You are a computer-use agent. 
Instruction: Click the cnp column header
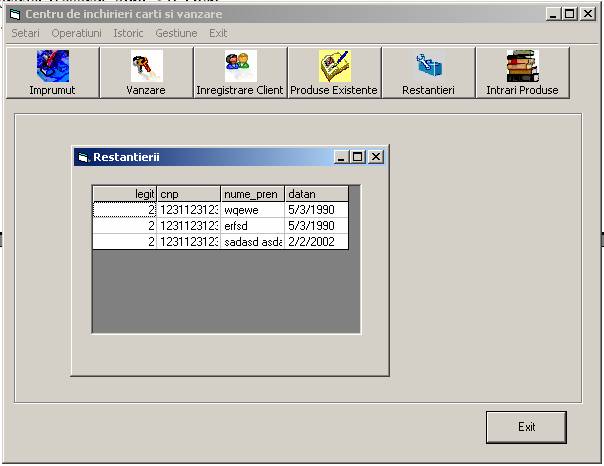(x=188, y=194)
